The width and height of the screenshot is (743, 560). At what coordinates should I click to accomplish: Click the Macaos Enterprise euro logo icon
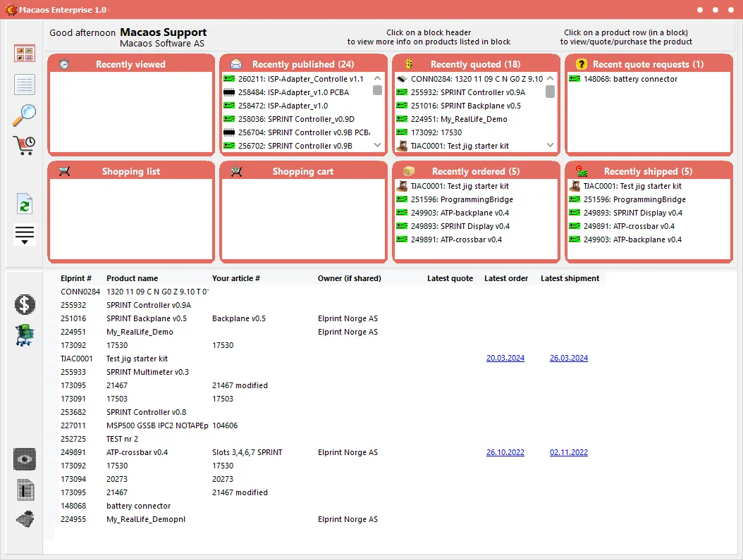(11, 9)
